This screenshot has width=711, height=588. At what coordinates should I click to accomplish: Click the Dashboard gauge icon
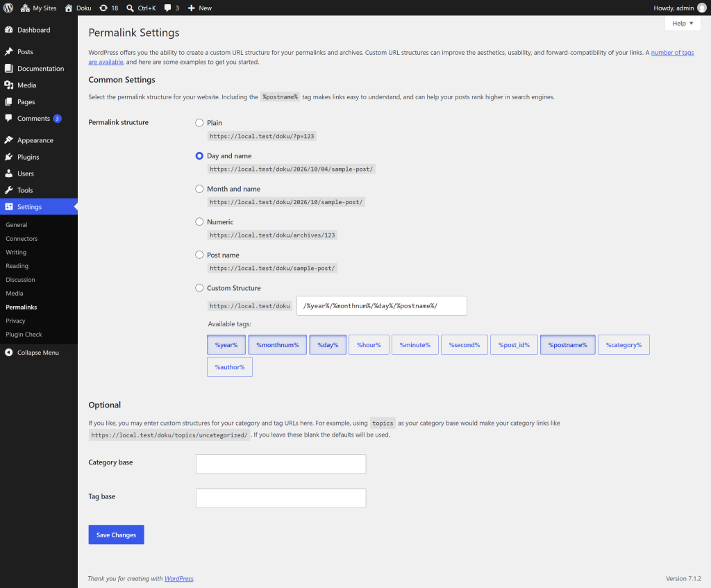8,30
